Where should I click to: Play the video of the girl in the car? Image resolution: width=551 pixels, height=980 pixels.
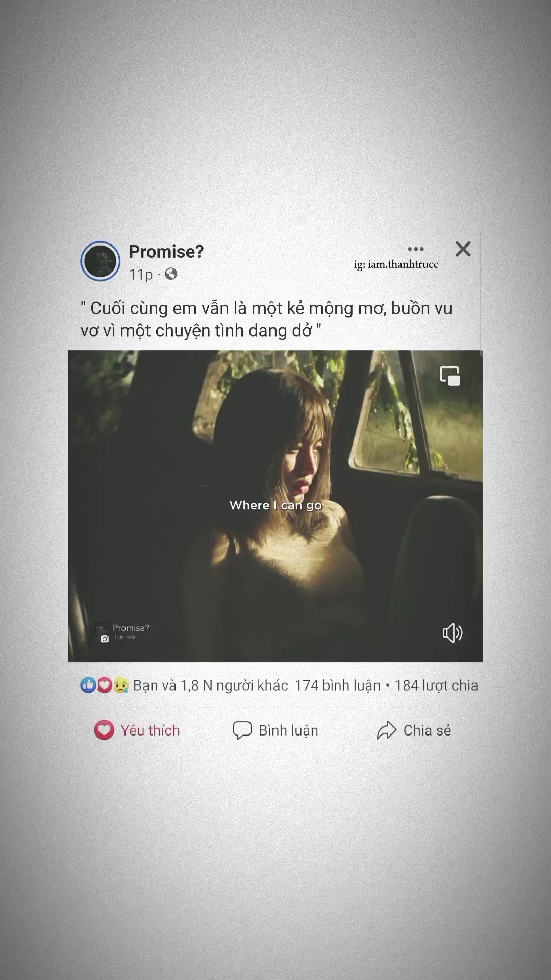pos(275,506)
